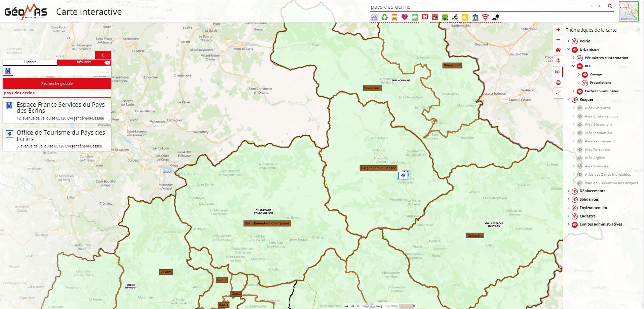This screenshot has width=644, height=309.
Task: Click the share map button
Action: coord(558,93)
